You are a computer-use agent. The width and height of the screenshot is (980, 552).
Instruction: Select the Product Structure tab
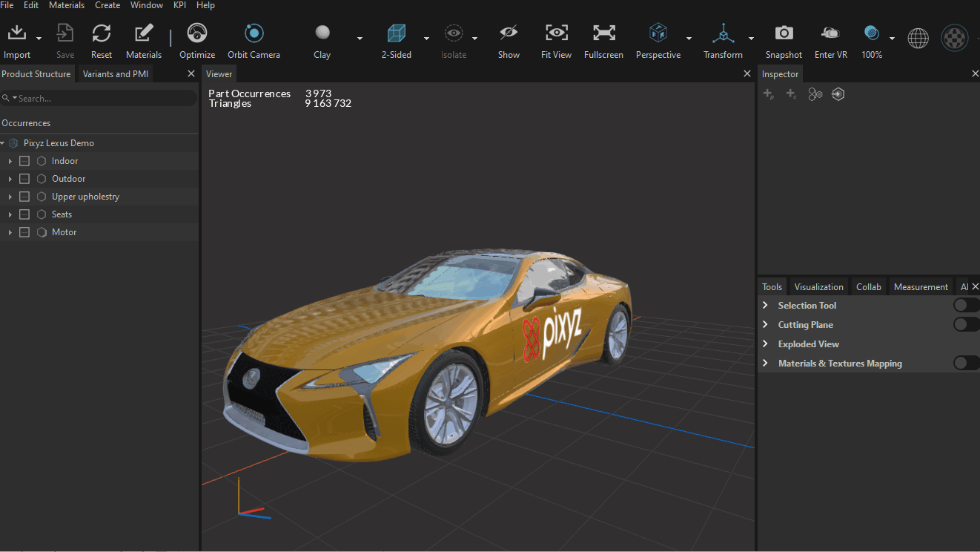tap(36, 74)
